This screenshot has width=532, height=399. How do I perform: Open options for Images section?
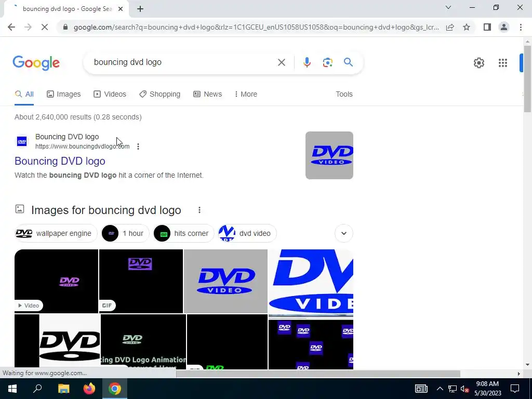point(199,210)
